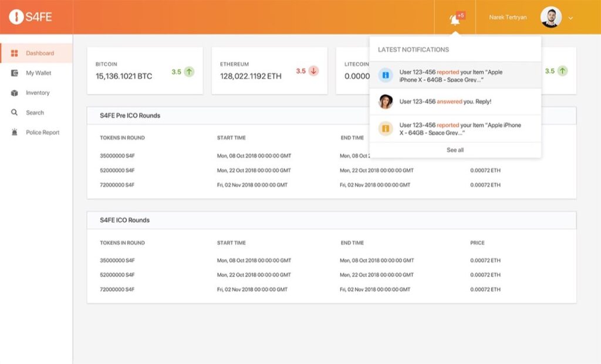Viewport: 601px width, 364px height.
Task: Go to My Wallet
Action: pyautogui.click(x=36, y=73)
